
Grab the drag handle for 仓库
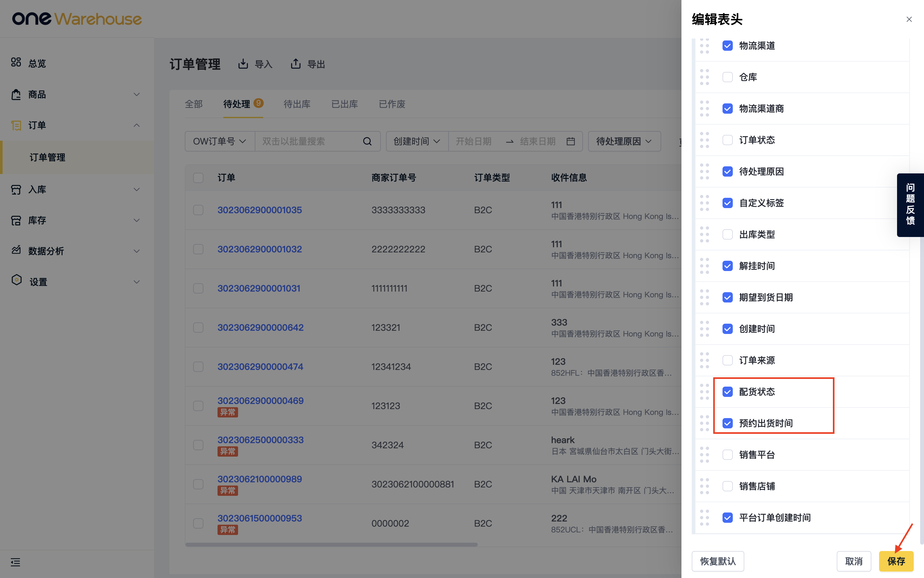pos(705,77)
